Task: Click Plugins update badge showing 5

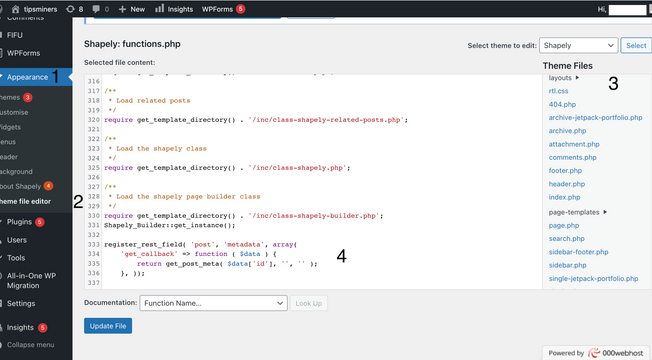Action: pos(40,222)
